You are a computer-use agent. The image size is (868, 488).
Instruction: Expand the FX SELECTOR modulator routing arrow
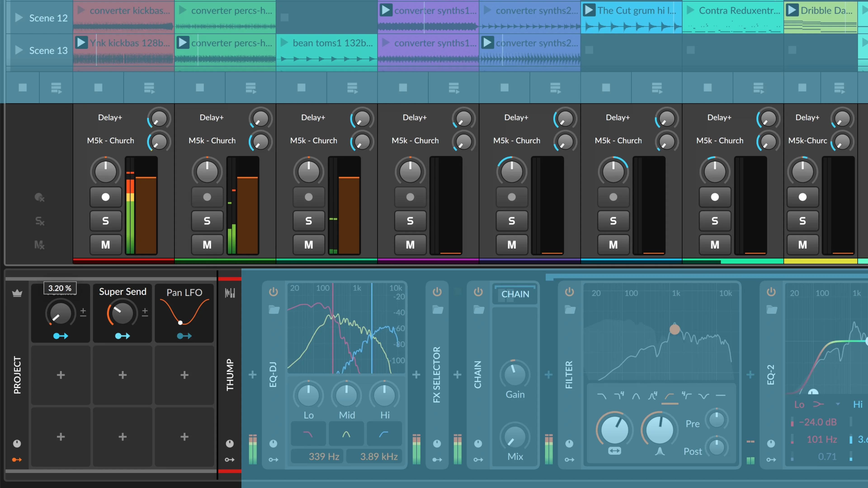pos(437,460)
